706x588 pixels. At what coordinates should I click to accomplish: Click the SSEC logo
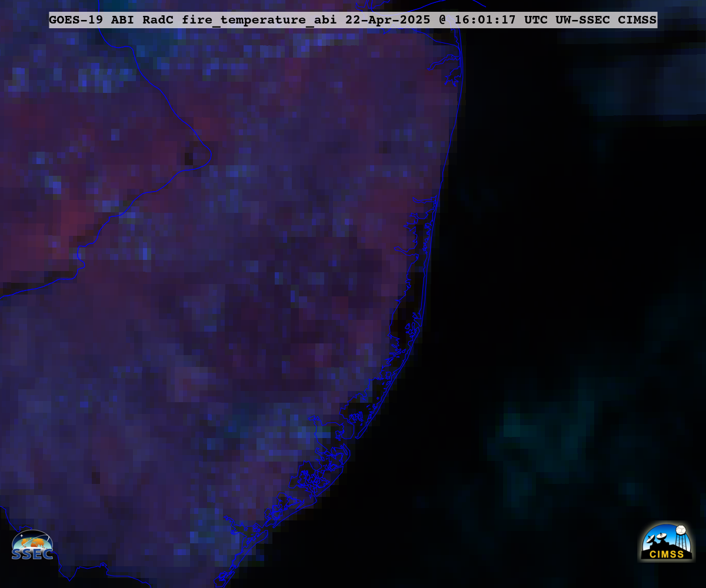[x=32, y=545]
